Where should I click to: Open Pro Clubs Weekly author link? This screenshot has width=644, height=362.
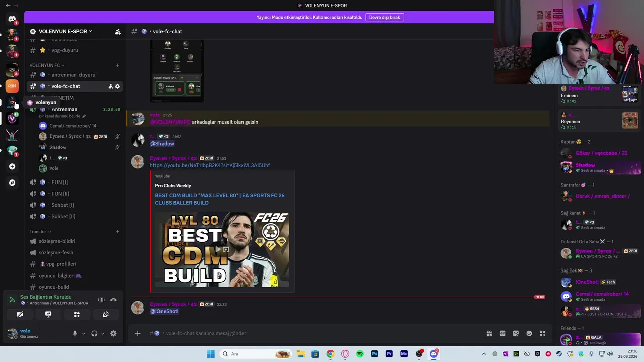pyautogui.click(x=173, y=186)
